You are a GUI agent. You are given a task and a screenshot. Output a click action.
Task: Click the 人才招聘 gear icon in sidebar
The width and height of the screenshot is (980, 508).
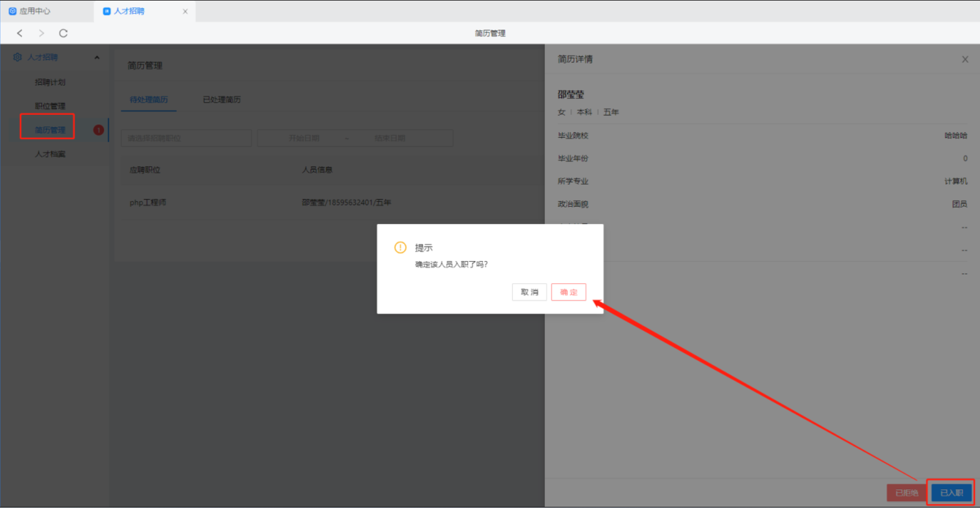tap(17, 57)
